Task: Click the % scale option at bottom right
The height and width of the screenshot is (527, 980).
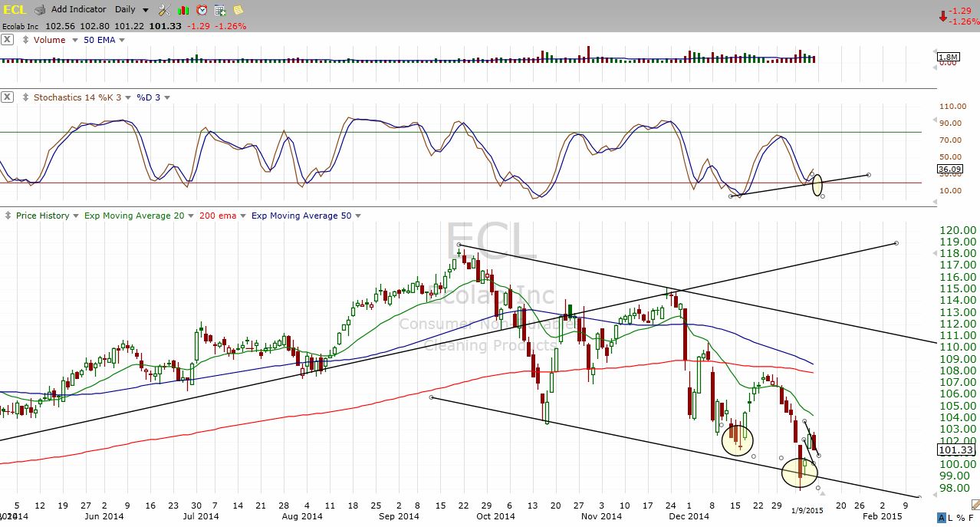Action: tap(960, 519)
